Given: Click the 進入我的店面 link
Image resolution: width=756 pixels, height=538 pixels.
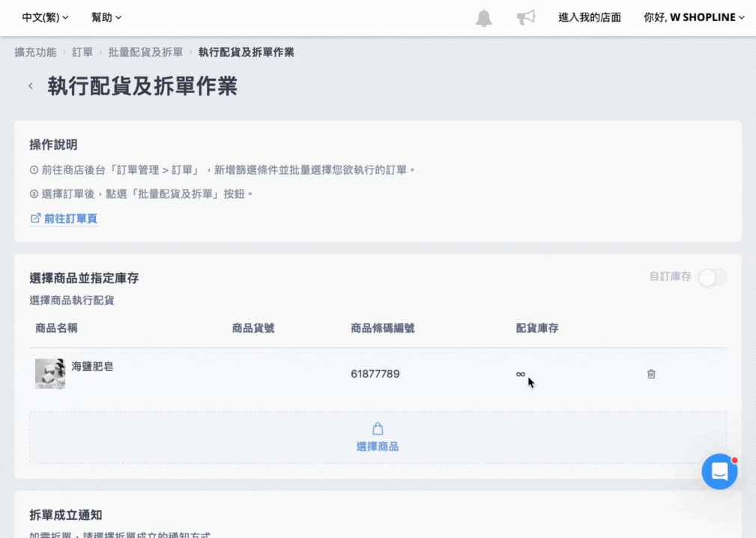Looking at the screenshot, I should (x=589, y=17).
